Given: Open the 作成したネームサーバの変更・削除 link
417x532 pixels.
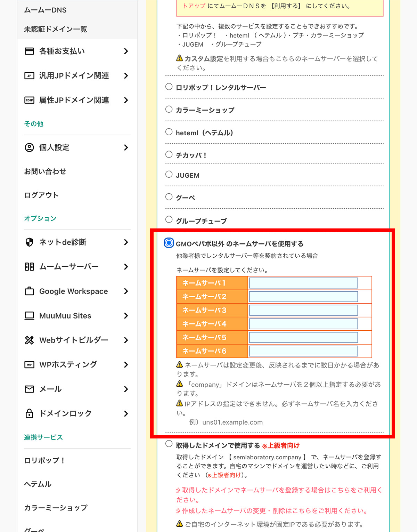Looking at the screenshot, I should [271, 511].
